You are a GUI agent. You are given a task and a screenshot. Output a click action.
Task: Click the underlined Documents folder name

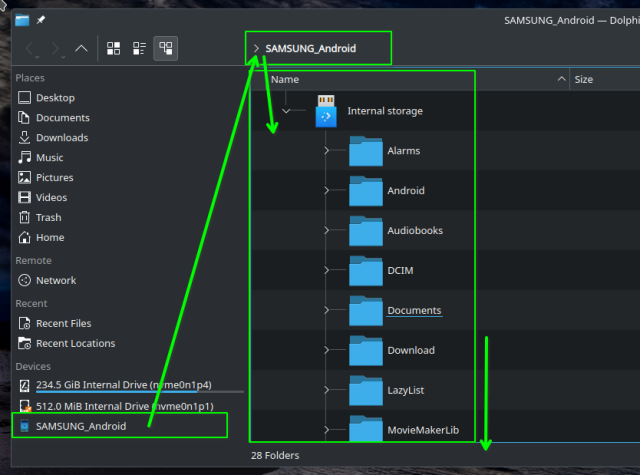(414, 311)
